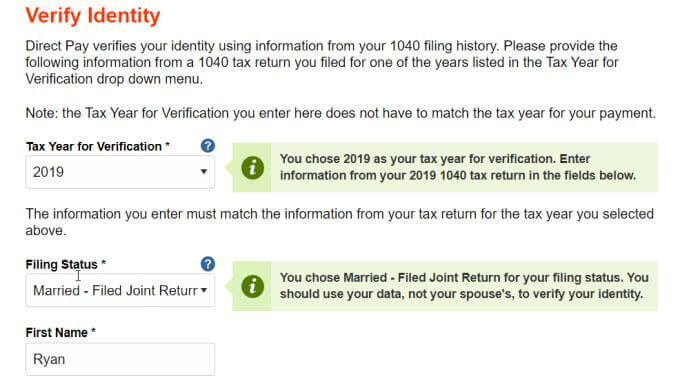
Task: Open help icon beside Tax Year for Verification
Action: pyautogui.click(x=208, y=146)
